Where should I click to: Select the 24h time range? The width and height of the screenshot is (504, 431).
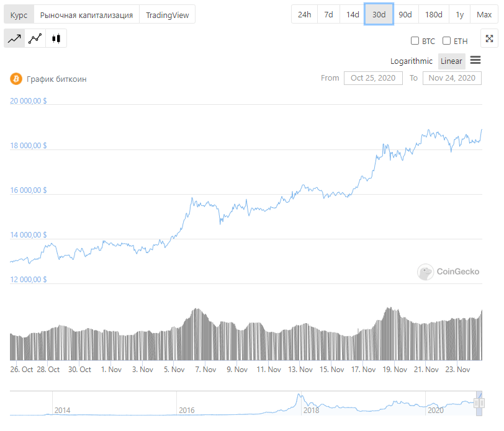click(304, 14)
